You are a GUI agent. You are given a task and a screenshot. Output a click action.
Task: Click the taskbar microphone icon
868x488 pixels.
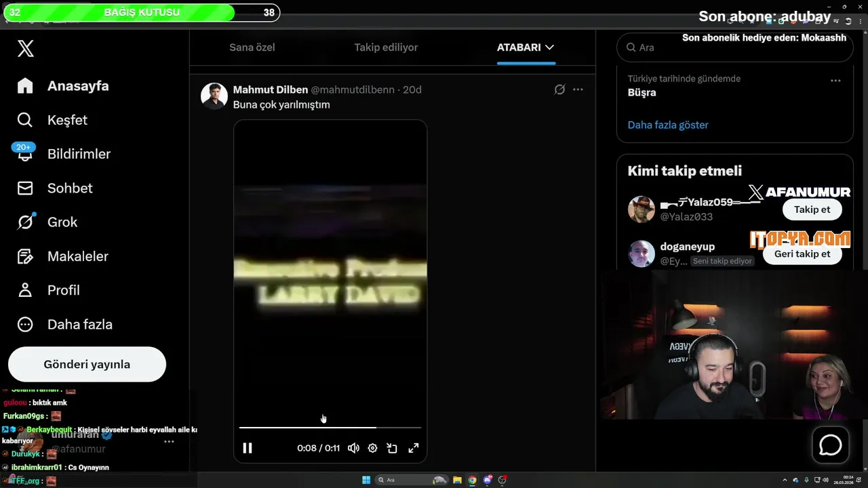click(x=807, y=480)
